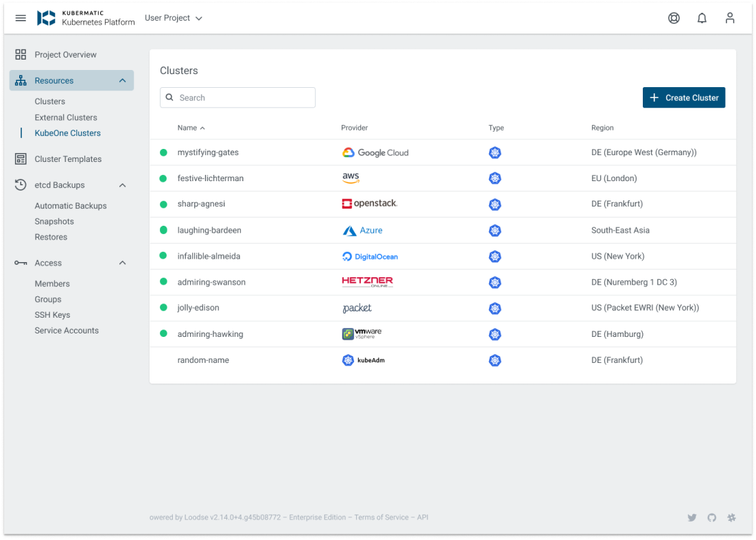
Task: Click the Twitter icon in the footer
Action: pos(692,517)
